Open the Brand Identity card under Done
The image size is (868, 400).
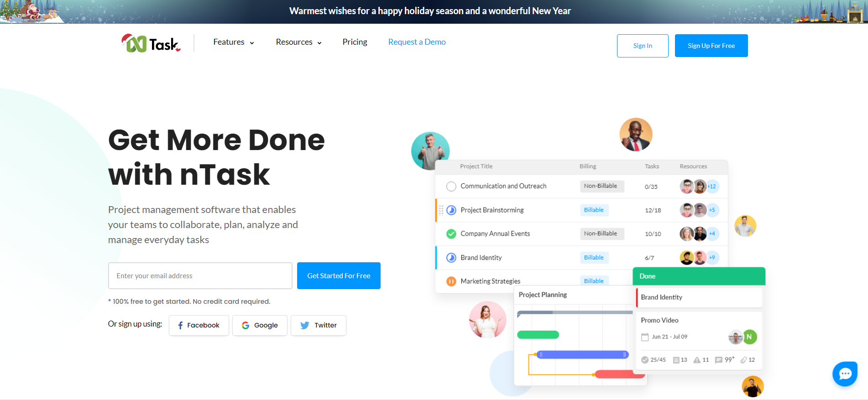[699, 297]
